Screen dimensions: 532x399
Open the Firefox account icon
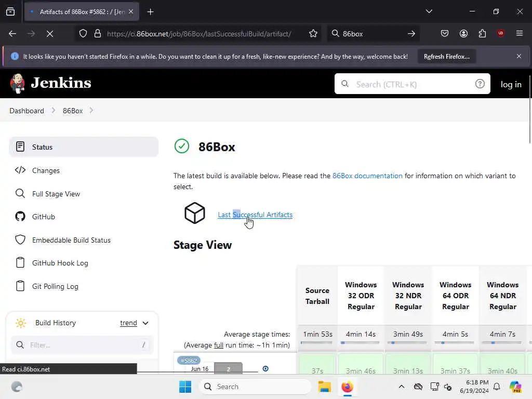click(x=463, y=33)
